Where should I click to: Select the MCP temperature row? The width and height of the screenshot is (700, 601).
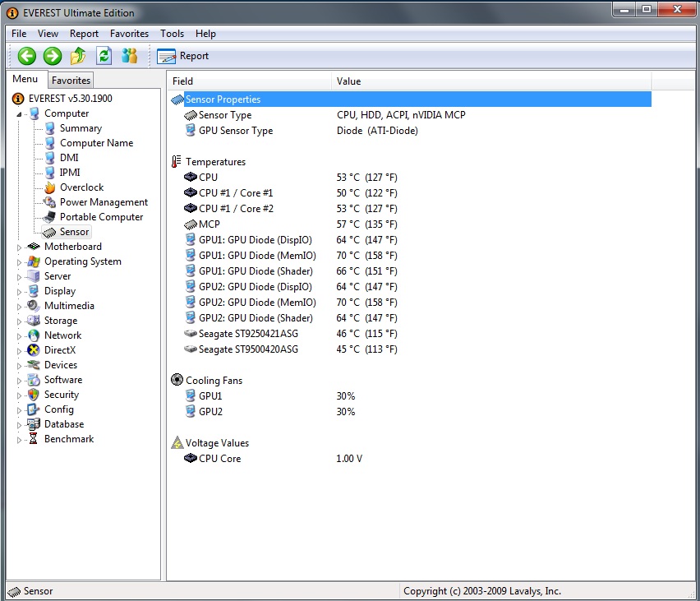[411, 224]
